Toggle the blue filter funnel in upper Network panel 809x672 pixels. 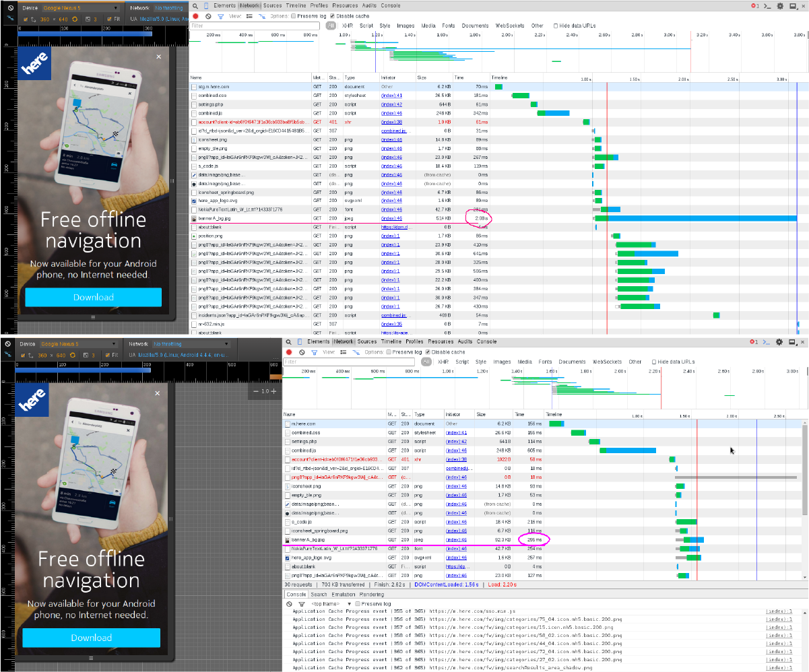(x=220, y=15)
